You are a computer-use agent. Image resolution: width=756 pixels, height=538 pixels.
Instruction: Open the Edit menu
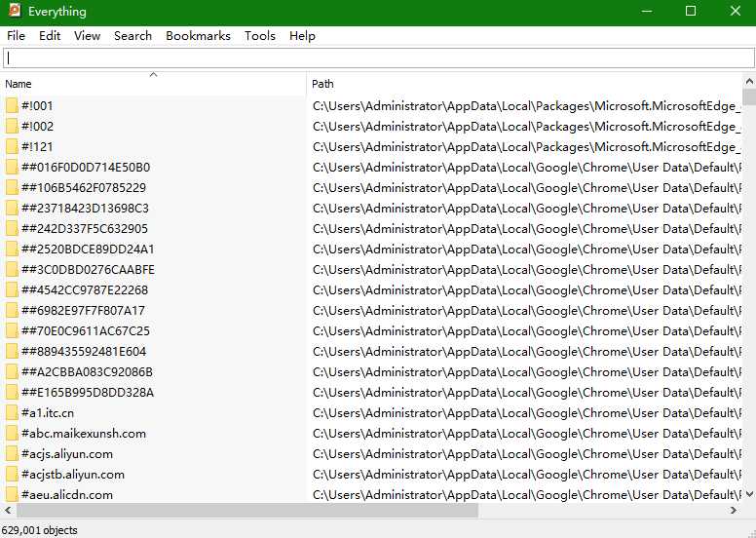click(x=50, y=36)
